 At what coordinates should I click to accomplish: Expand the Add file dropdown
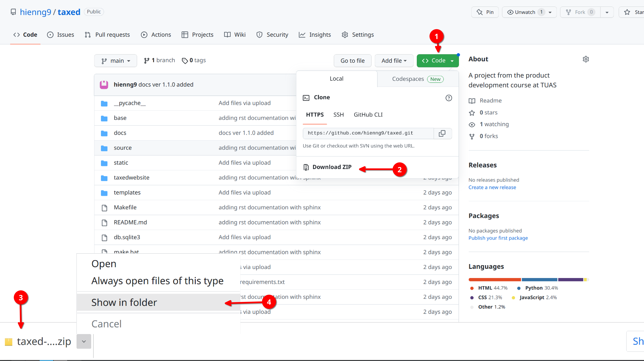click(394, 61)
